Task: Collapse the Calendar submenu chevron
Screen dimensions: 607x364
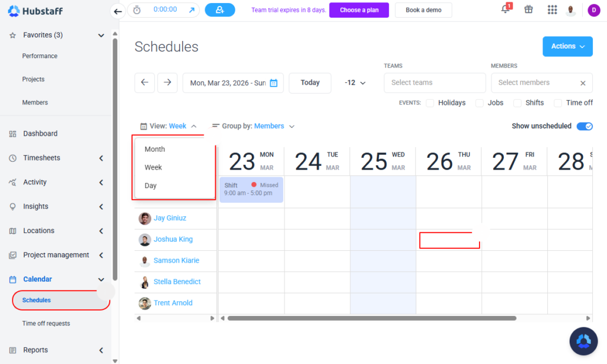Action: coord(101,280)
